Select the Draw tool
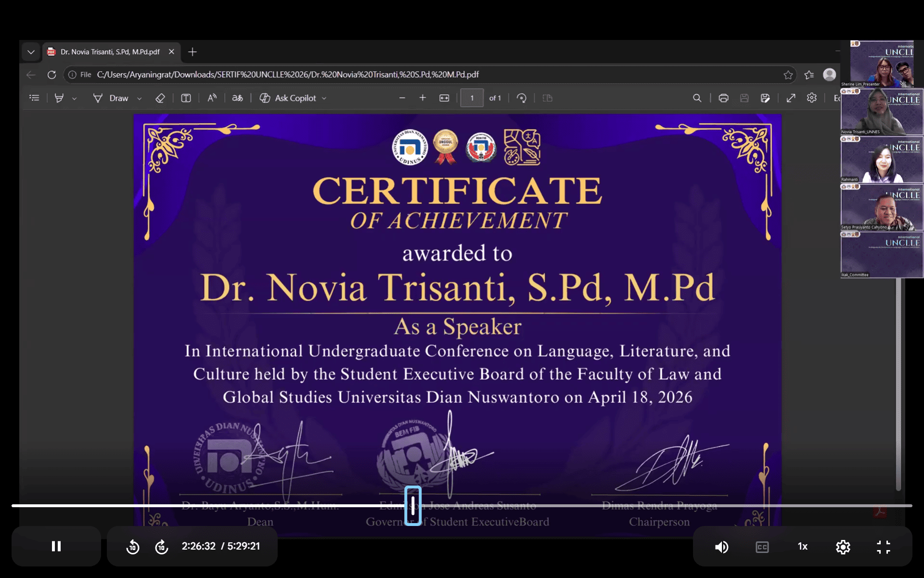Screen dimensions: 924x578 [111, 98]
